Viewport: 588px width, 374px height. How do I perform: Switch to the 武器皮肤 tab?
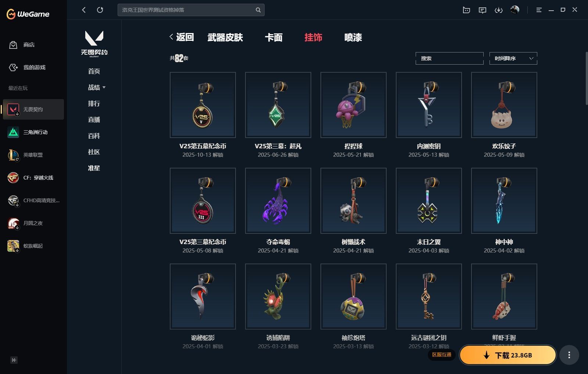(x=225, y=37)
